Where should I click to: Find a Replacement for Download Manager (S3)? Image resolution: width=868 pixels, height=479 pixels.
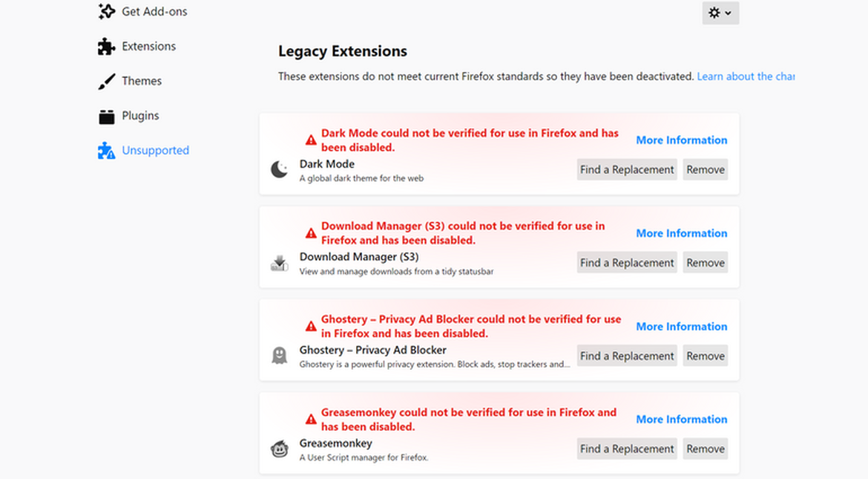coord(627,262)
